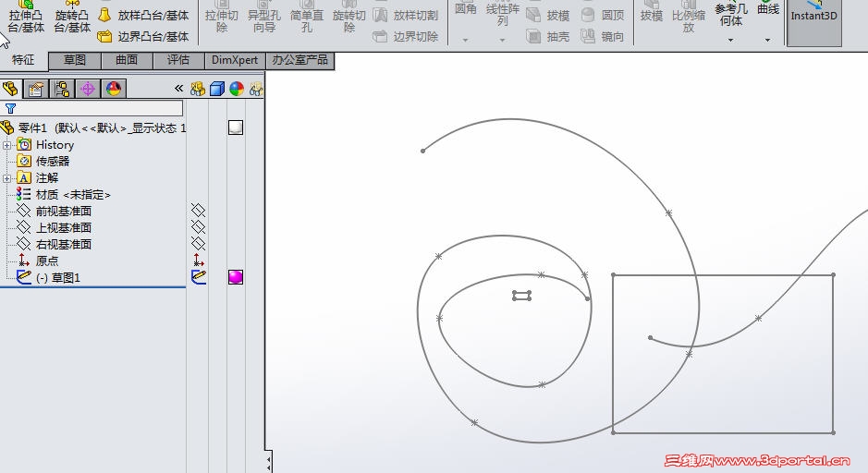The image size is (868, 473).
Task: Switch to the Office Products (办公室产品) tab
Action: point(300,60)
